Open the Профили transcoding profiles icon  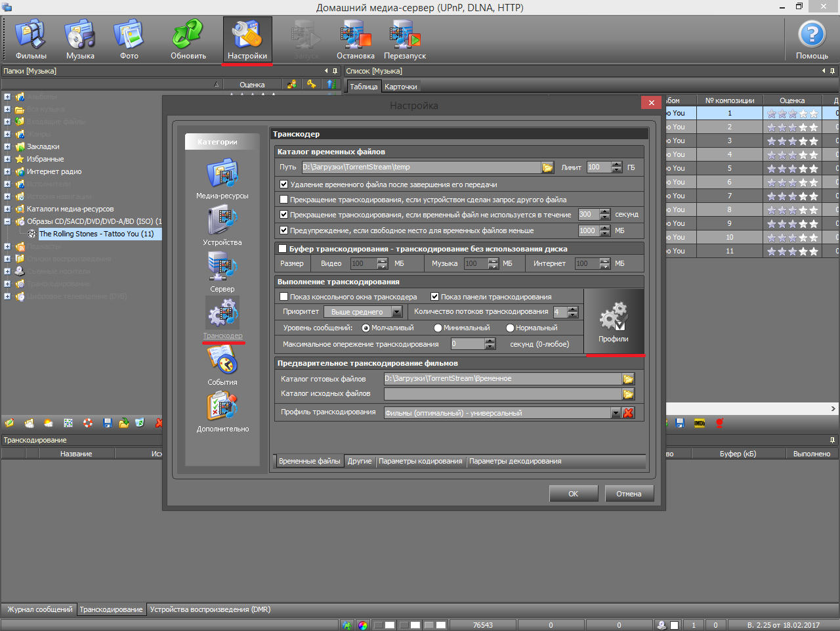[x=614, y=322]
